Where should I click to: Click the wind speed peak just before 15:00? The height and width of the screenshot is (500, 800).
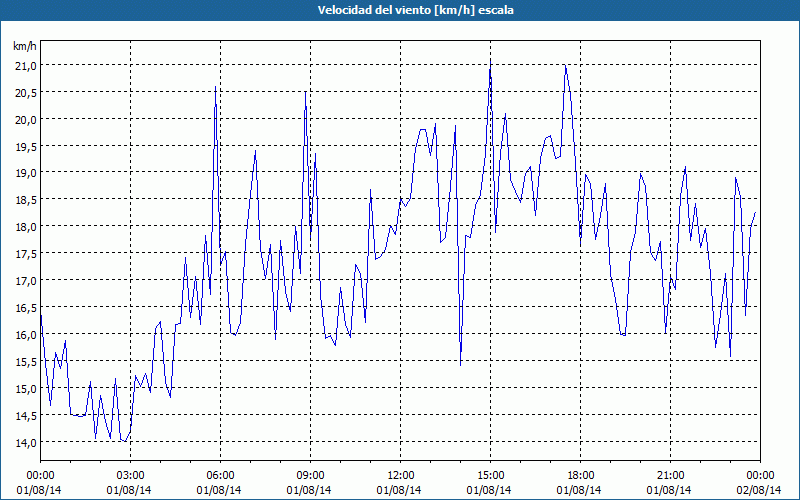(x=490, y=60)
